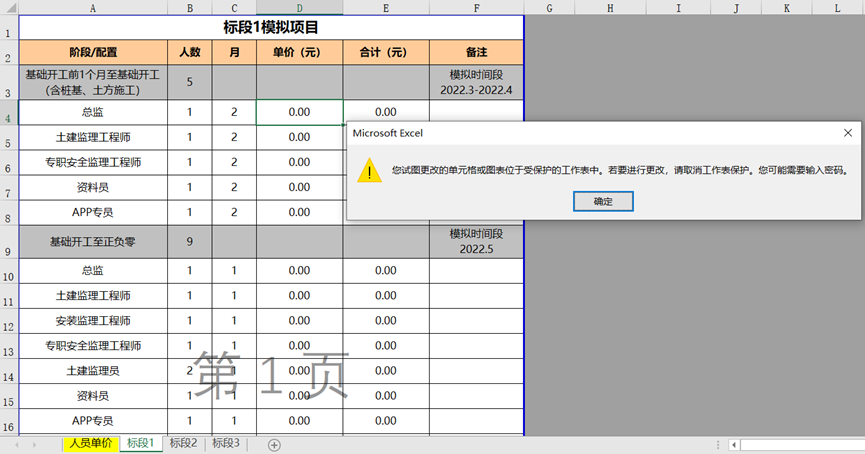Select row 1 header
Screen dimensions: 865x454
(x=9, y=28)
